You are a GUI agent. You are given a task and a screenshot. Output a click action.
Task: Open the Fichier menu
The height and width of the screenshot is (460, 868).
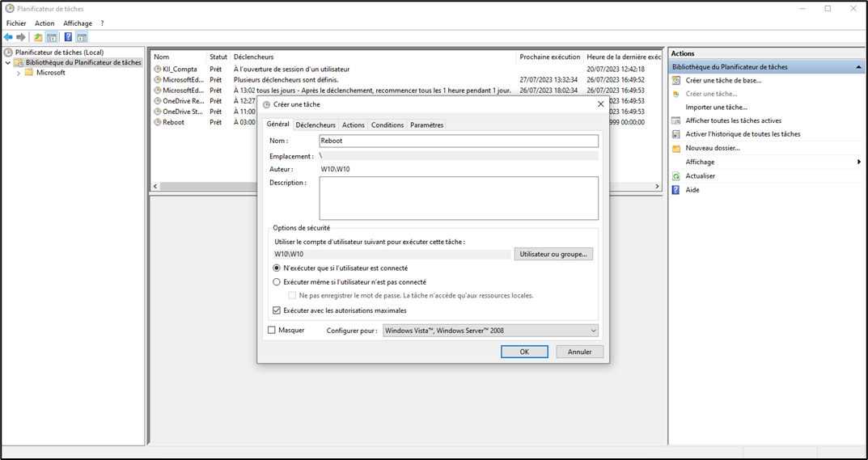[x=16, y=23]
